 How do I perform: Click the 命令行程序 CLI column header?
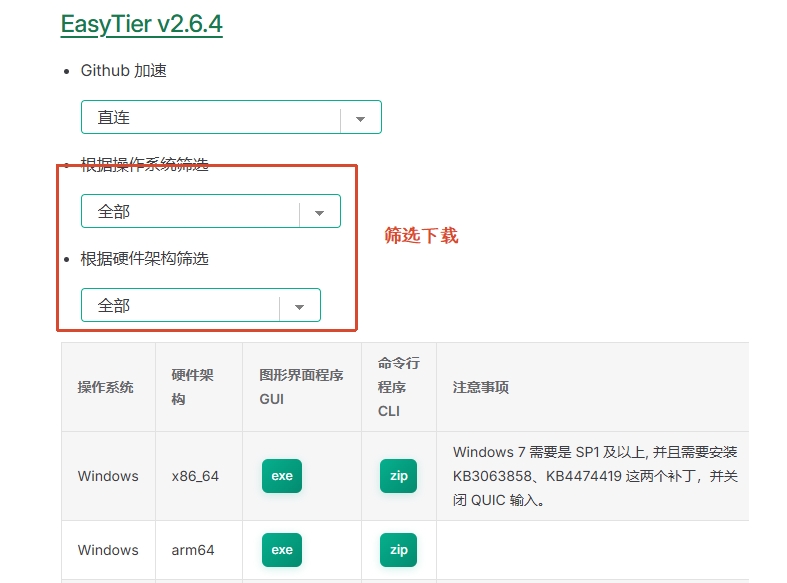[399, 387]
